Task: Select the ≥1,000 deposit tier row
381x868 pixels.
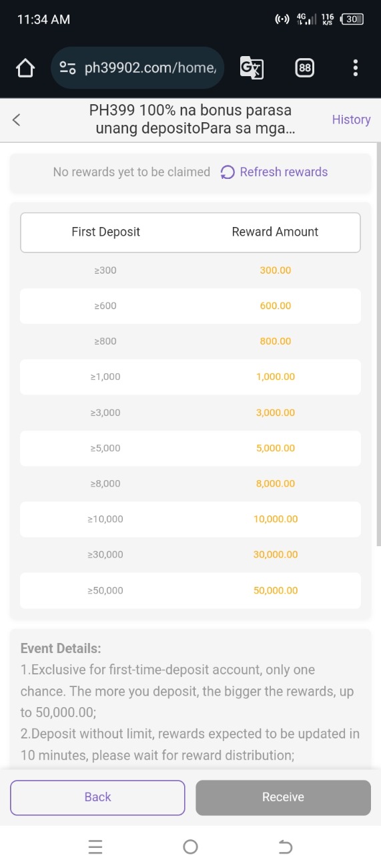Action: 190,377
